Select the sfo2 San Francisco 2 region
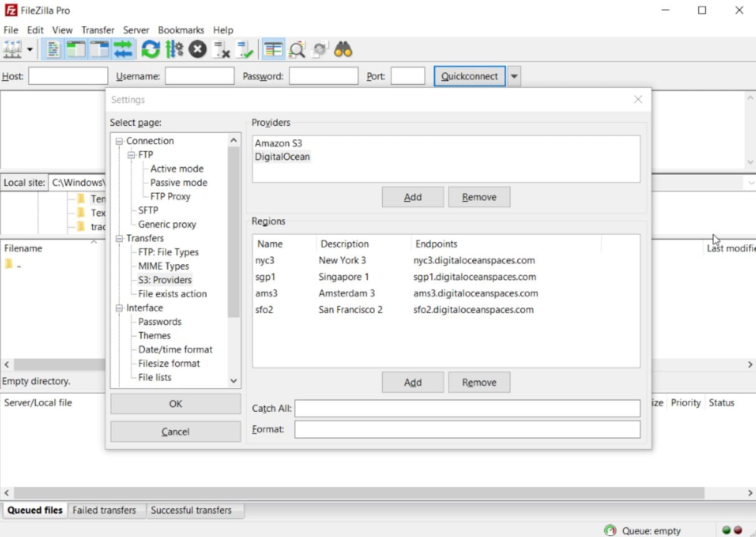 pos(446,310)
